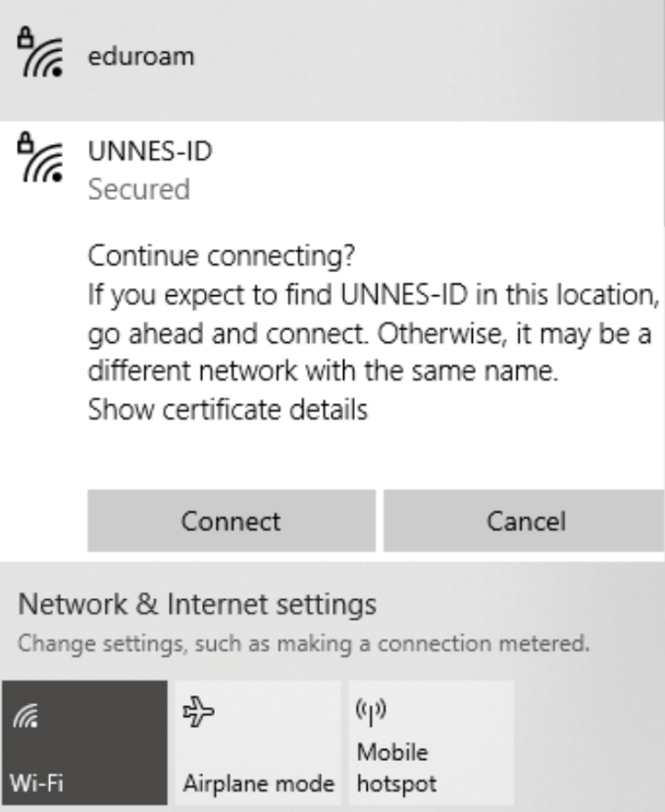The width and height of the screenshot is (665, 812).
Task: Open Network & Internet settings
Action: [197, 604]
